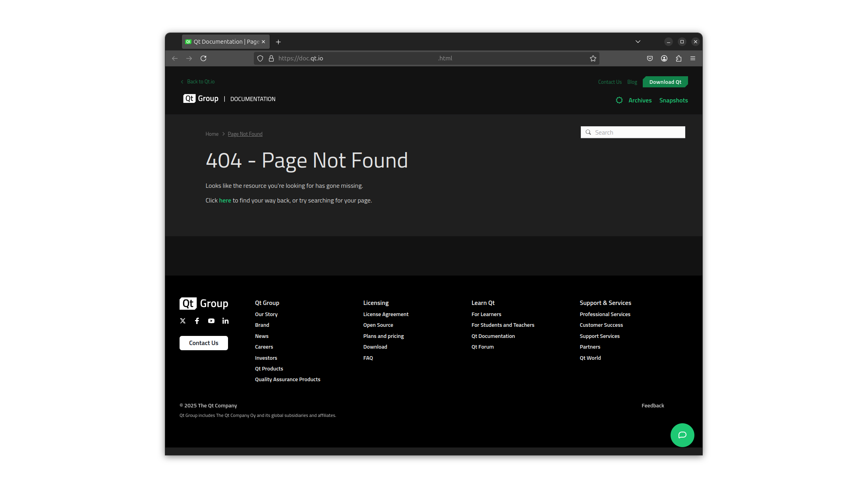Click the footer Contact Us button
The image size is (868, 488).
tap(203, 343)
